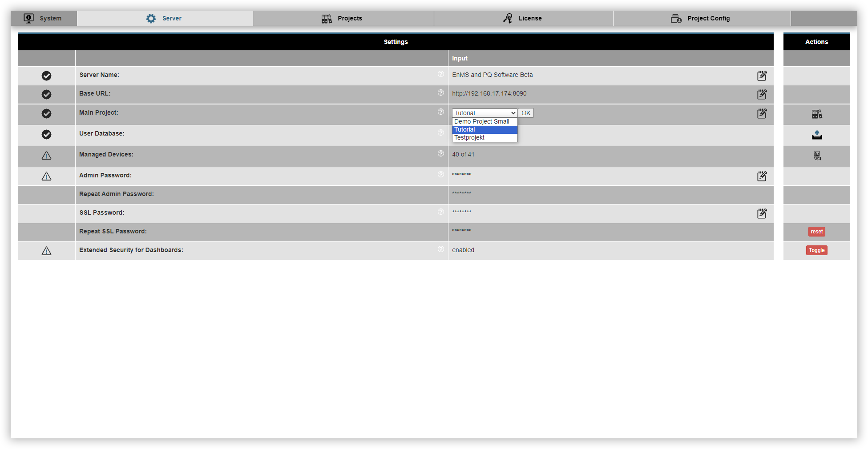Viewport: 868px width, 449px height.
Task: Click the warning icon next to Managed Devices
Action: click(x=46, y=156)
